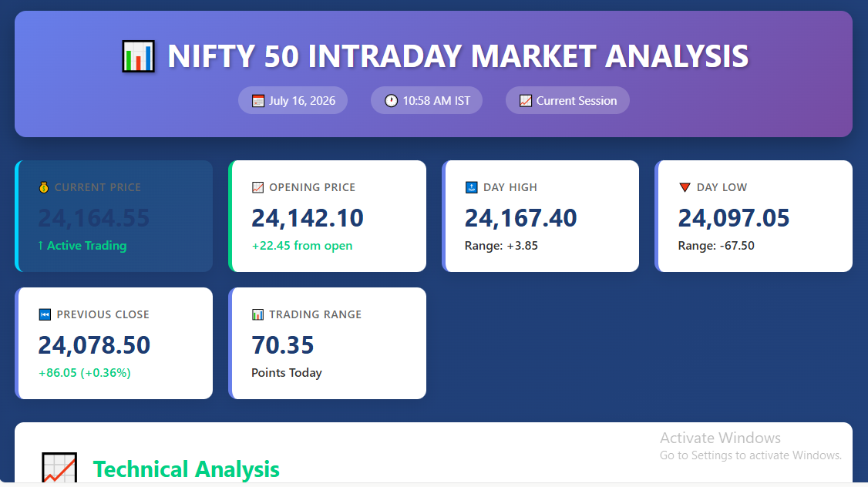
Task: Click the Range: -67.50 text
Action: click(716, 245)
